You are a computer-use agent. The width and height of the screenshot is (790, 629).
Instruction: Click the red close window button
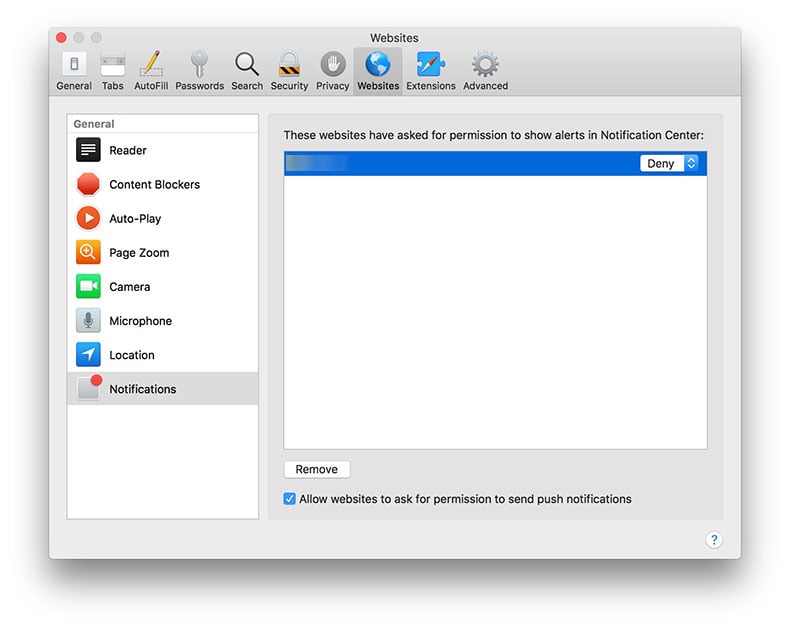point(61,38)
